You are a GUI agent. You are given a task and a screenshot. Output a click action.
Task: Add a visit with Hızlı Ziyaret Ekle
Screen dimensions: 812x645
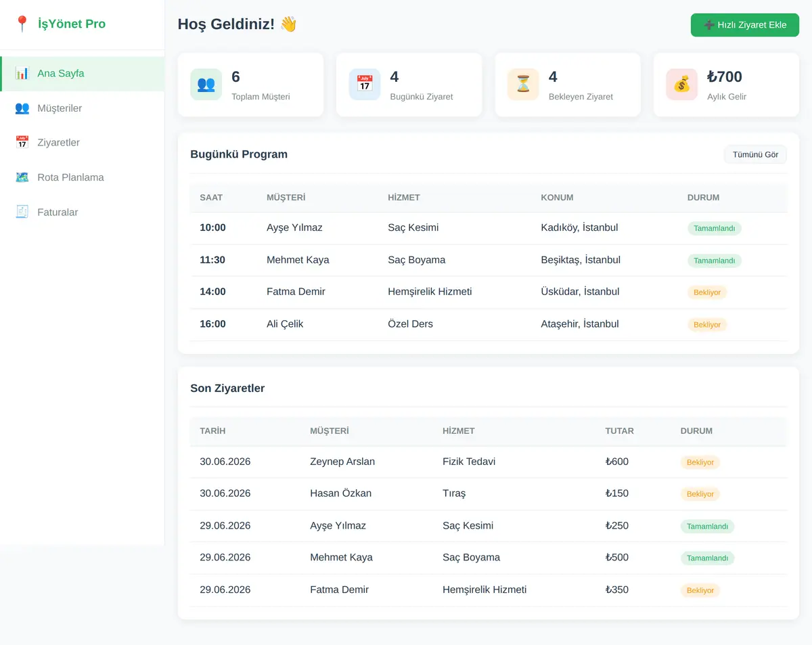745,25
